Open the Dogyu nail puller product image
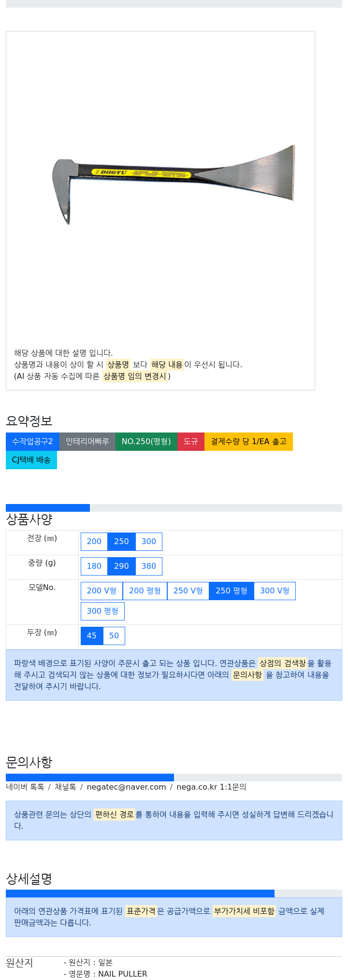Image resolution: width=348 pixels, height=980 pixels. (174, 185)
